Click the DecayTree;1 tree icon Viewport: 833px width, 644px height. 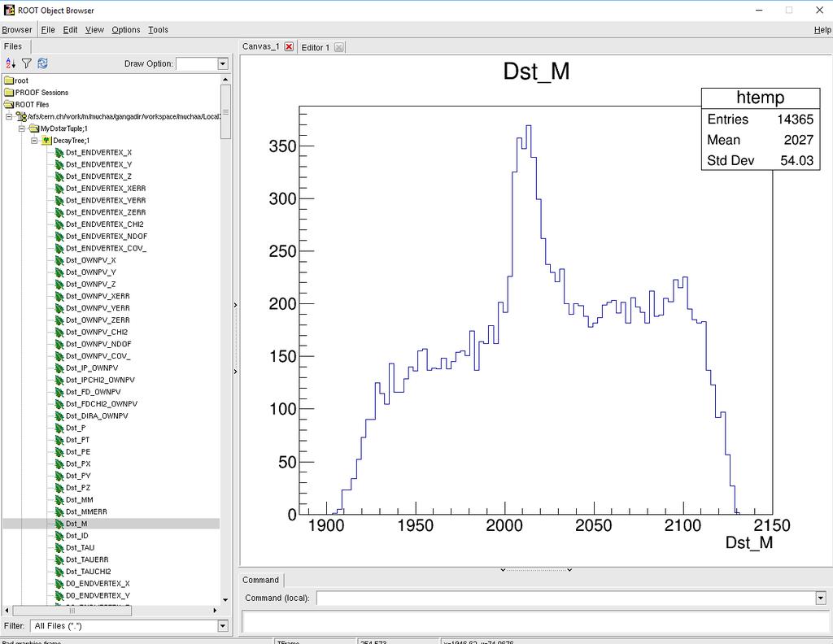[x=46, y=141]
